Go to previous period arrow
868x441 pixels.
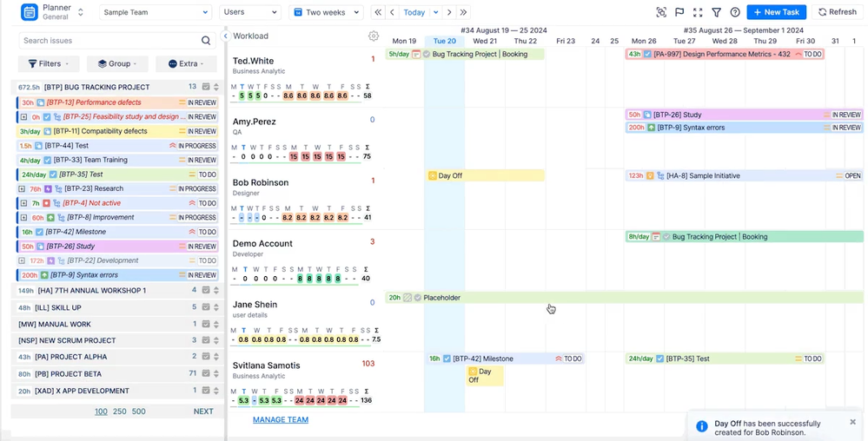[x=393, y=12]
